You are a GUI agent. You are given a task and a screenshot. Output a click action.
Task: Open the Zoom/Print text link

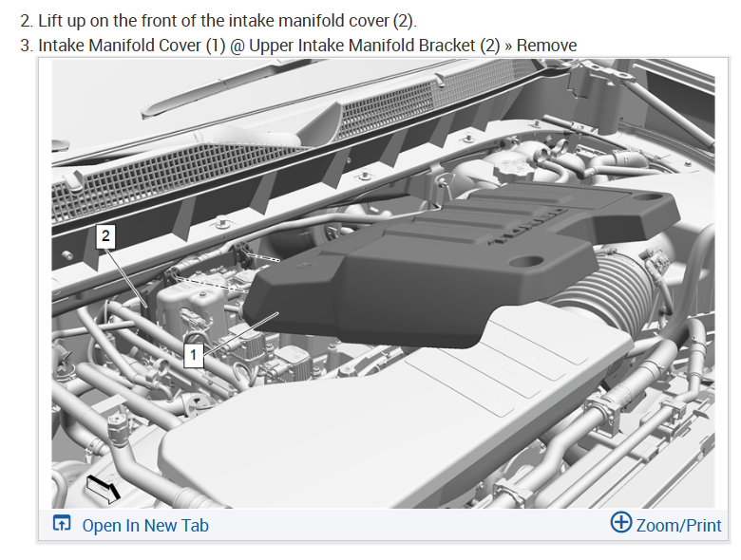678,526
